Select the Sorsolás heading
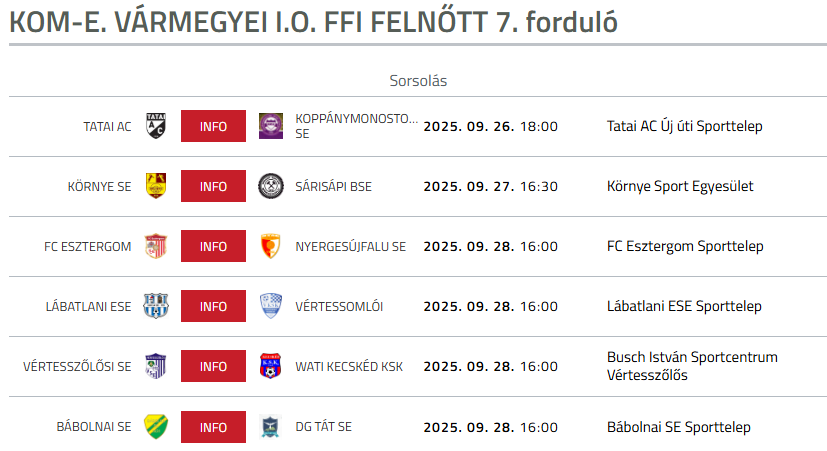 tap(418, 80)
